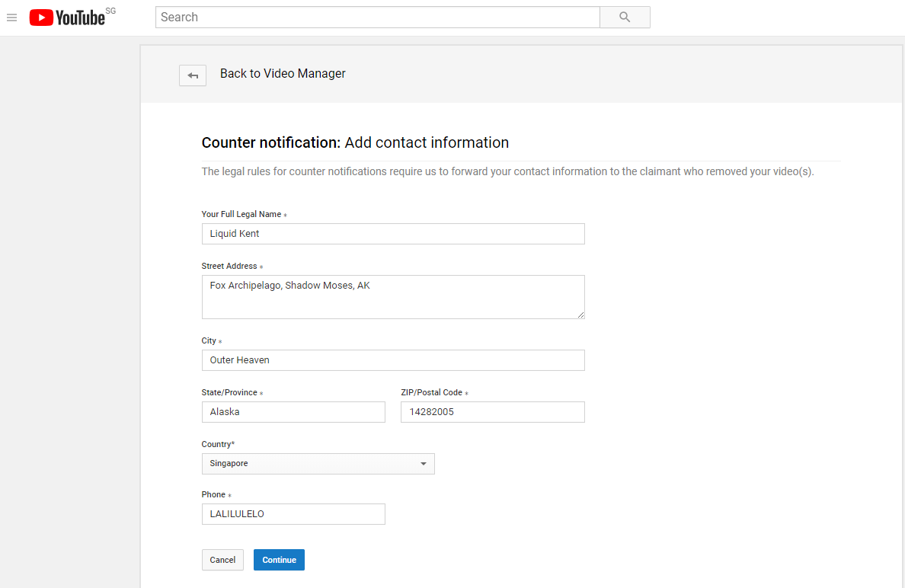The width and height of the screenshot is (905, 588).
Task: Focus the YouTube search box
Action: tap(378, 18)
